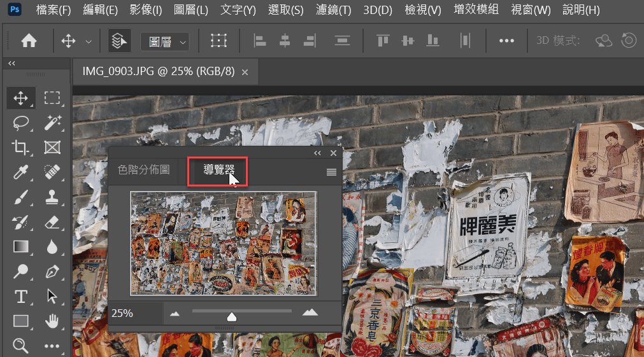
Task: Click Align Left Edges icon
Action: [259, 41]
